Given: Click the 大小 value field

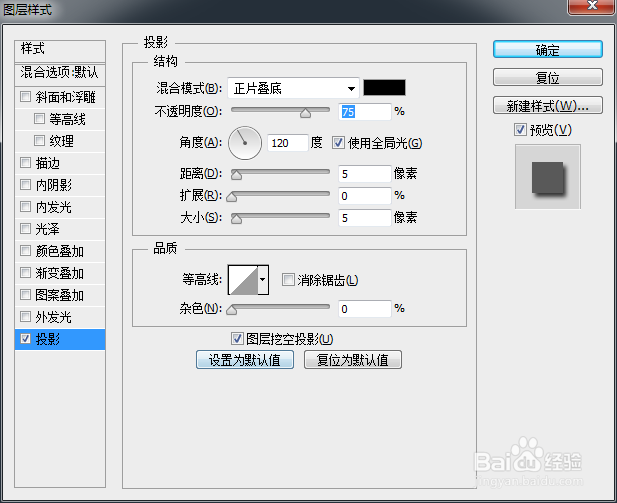Looking at the screenshot, I should (x=365, y=218).
